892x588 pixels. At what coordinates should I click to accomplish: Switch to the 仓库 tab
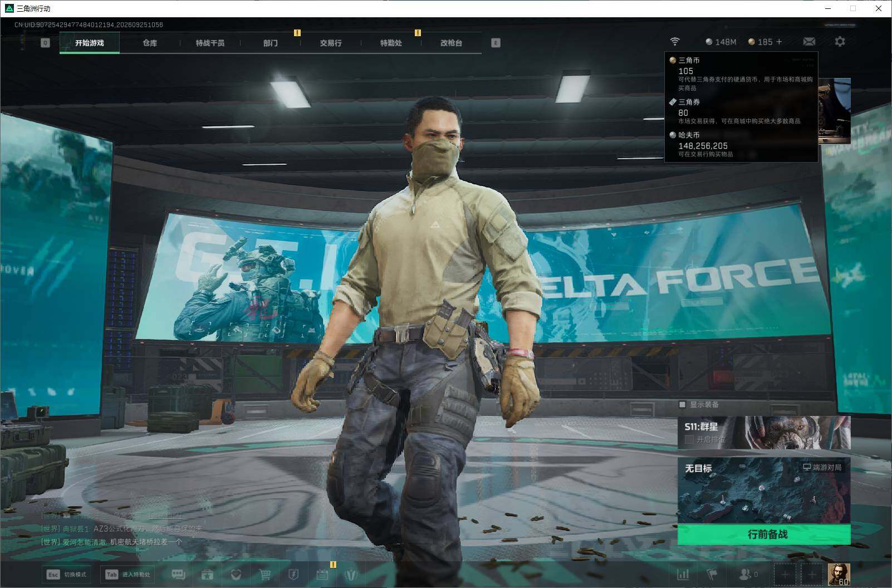click(150, 43)
